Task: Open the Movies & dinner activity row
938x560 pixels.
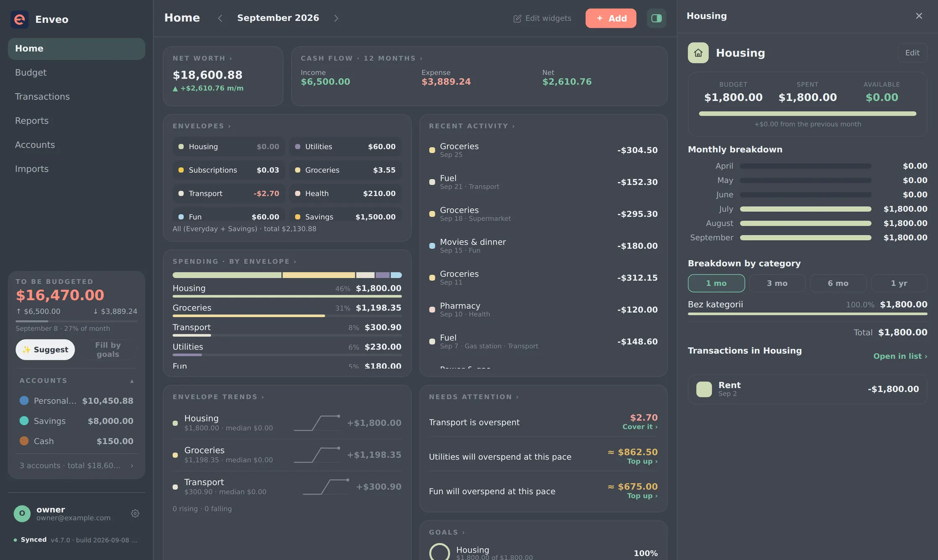Action: (543, 246)
